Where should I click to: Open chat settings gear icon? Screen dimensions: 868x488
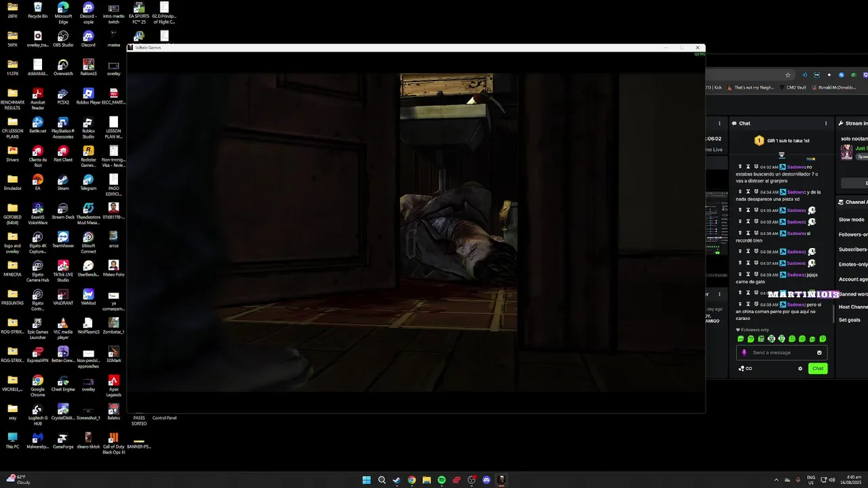tap(800, 369)
